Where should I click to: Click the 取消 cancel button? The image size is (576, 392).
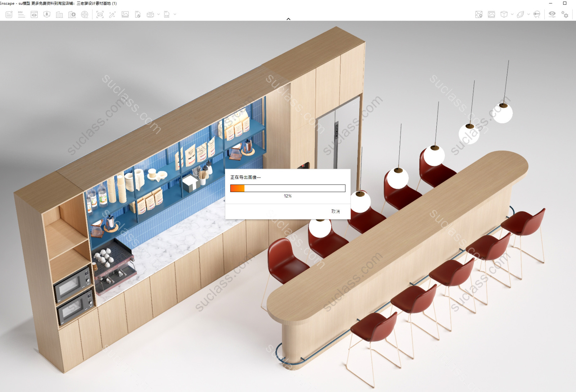click(335, 211)
